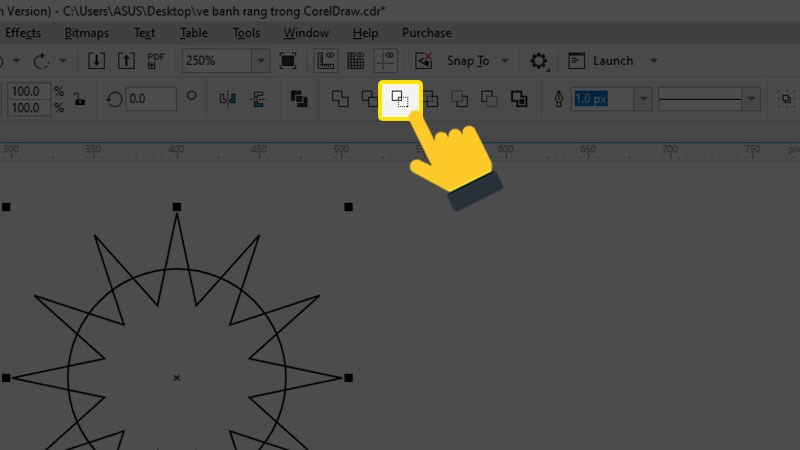The height and width of the screenshot is (450, 800).
Task: Click the Trim shaping button
Action: click(369, 99)
